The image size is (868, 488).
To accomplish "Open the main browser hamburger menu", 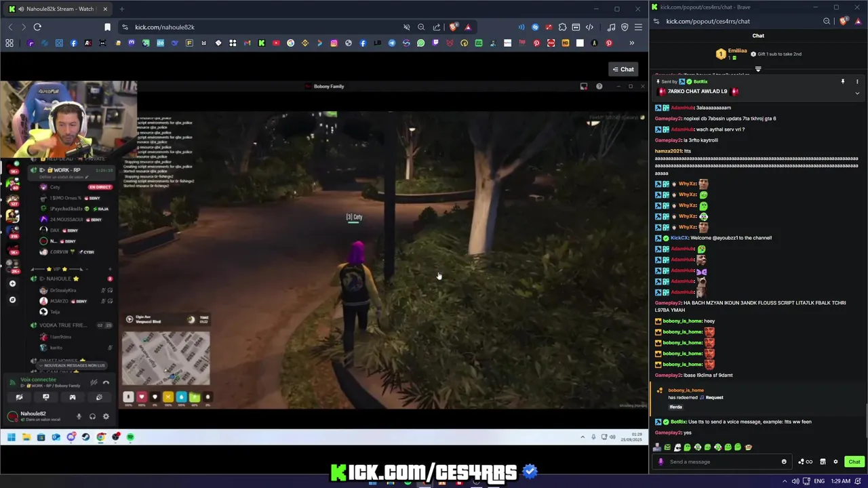I will coord(638,27).
